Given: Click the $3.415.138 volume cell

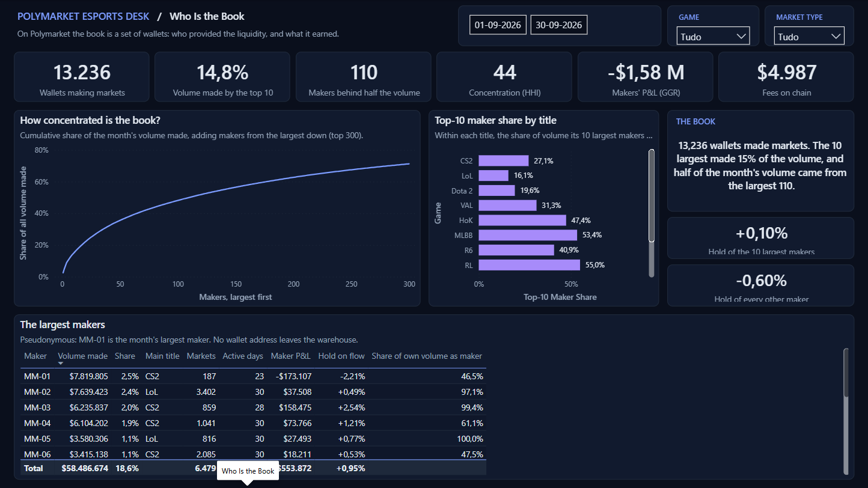Looking at the screenshot, I should point(88,454).
